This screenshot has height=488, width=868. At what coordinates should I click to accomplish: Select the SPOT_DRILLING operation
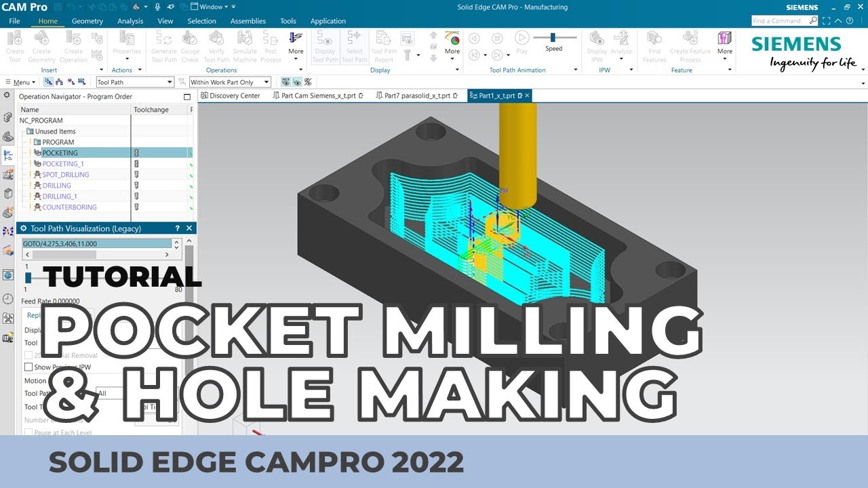pos(65,175)
